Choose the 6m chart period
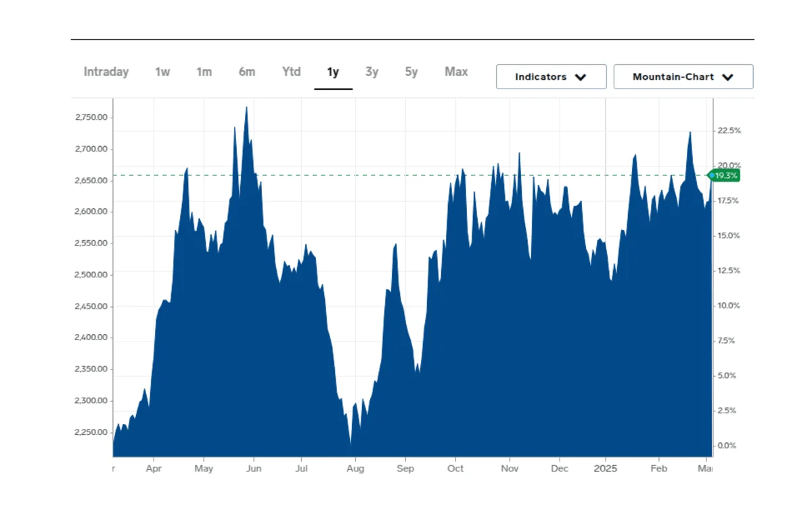The image size is (812, 510). coord(247,72)
